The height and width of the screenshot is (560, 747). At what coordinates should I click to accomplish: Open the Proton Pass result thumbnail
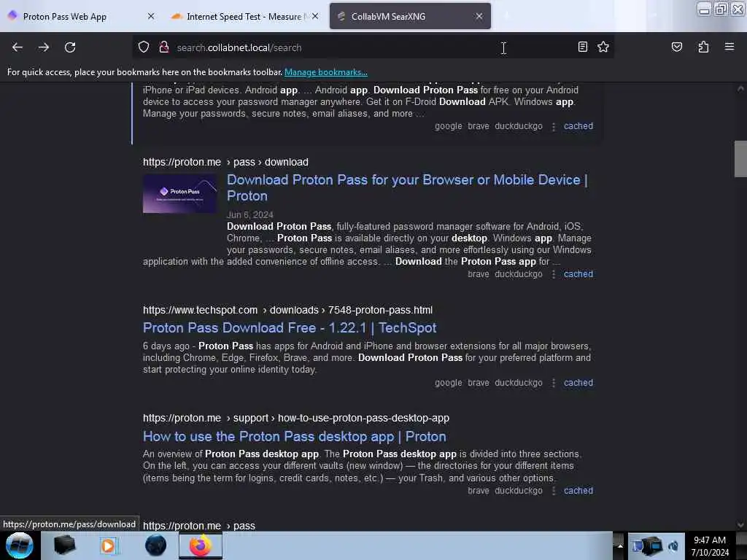click(180, 194)
